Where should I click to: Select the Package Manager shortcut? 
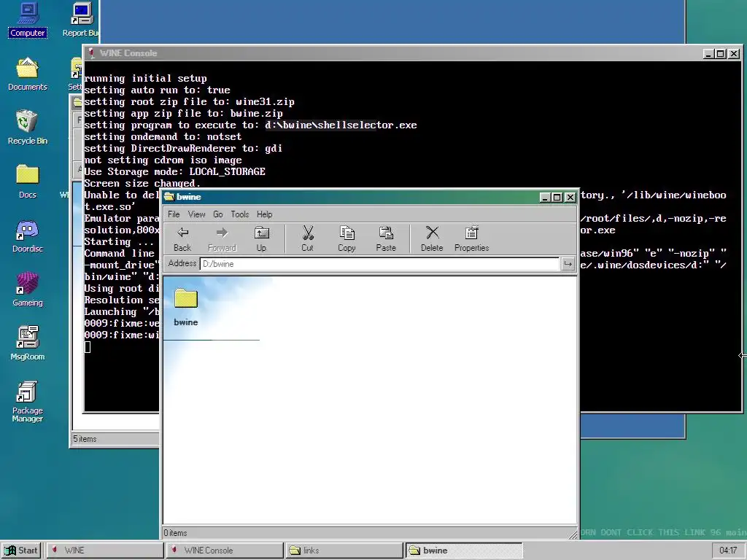click(28, 402)
